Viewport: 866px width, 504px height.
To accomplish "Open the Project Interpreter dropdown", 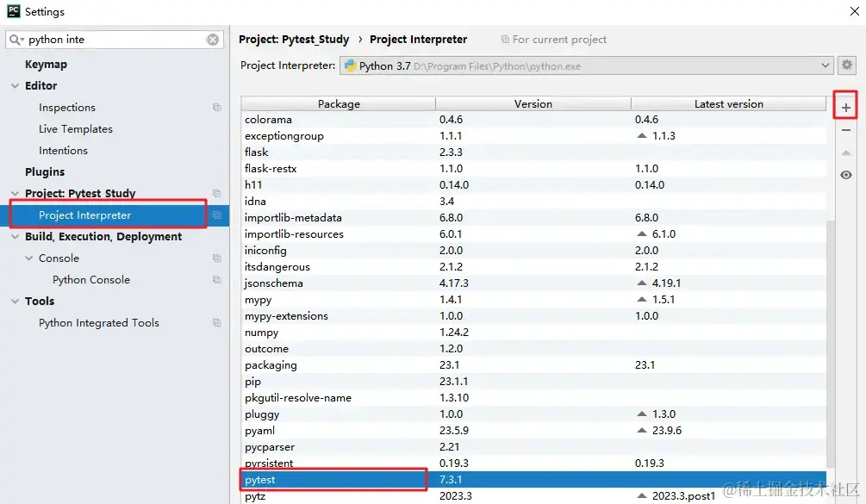I will [x=586, y=65].
